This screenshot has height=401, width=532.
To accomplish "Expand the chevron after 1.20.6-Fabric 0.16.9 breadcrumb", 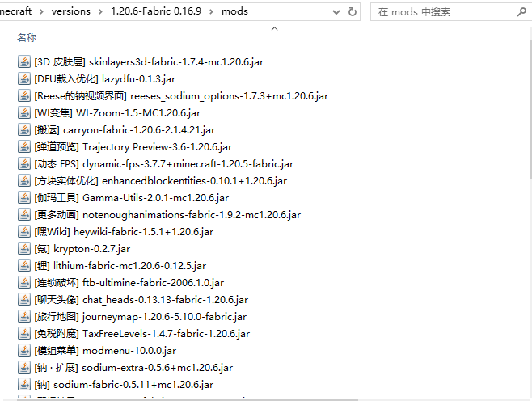I will tap(211, 11).
